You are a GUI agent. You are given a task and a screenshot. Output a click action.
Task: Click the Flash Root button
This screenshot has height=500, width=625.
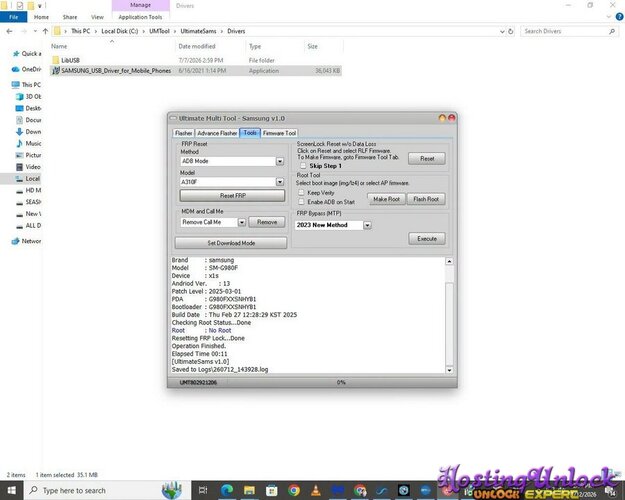click(426, 199)
